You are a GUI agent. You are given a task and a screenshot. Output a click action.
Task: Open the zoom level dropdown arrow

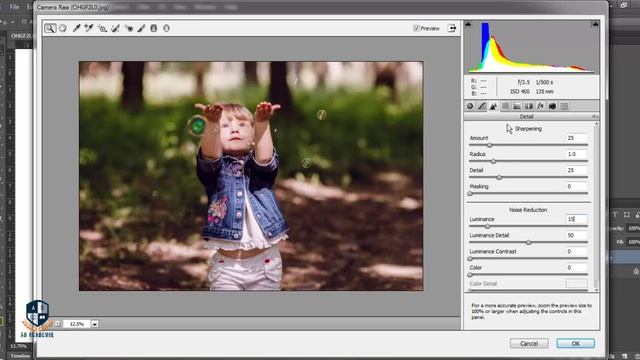click(x=94, y=324)
